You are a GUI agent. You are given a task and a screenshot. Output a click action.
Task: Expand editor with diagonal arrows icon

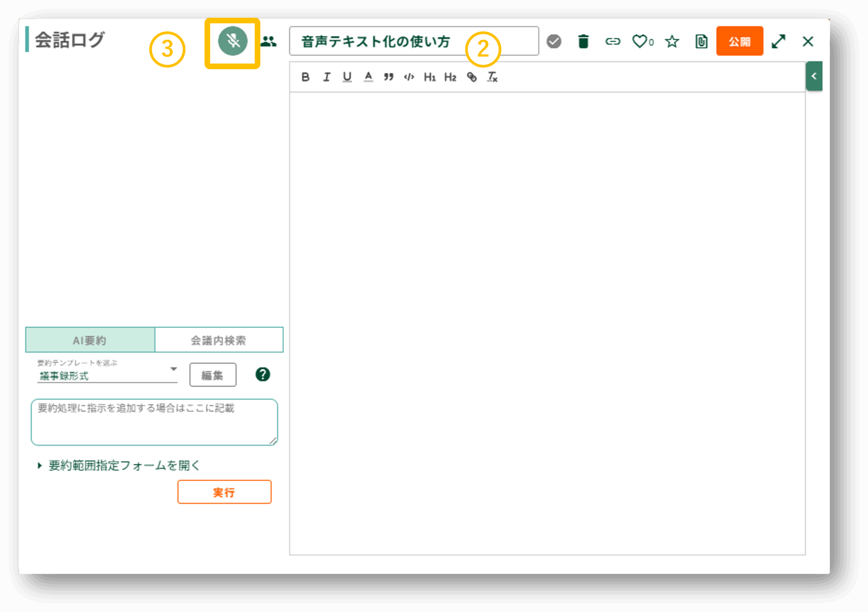coord(778,41)
